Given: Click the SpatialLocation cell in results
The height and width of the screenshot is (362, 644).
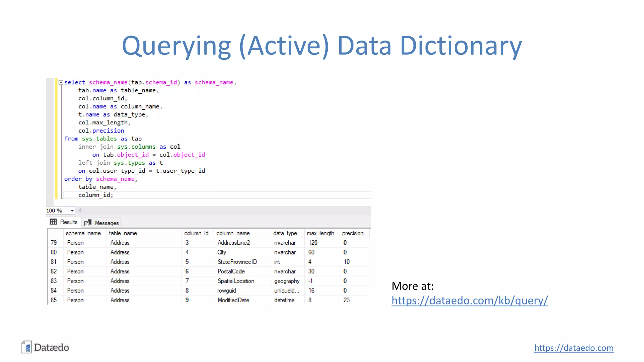Looking at the screenshot, I should coord(236,281).
